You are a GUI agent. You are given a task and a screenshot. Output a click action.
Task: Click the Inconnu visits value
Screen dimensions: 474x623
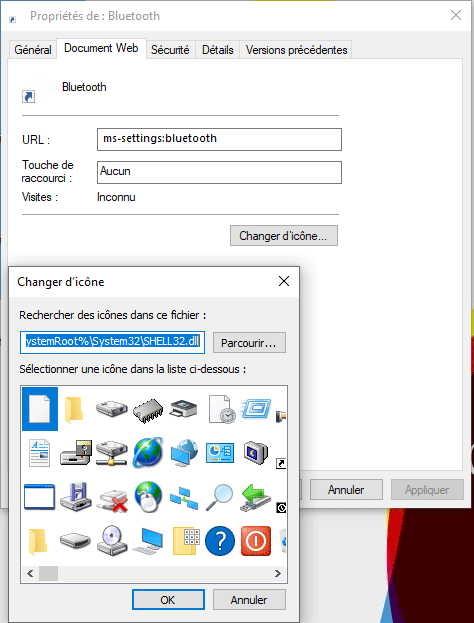click(116, 197)
